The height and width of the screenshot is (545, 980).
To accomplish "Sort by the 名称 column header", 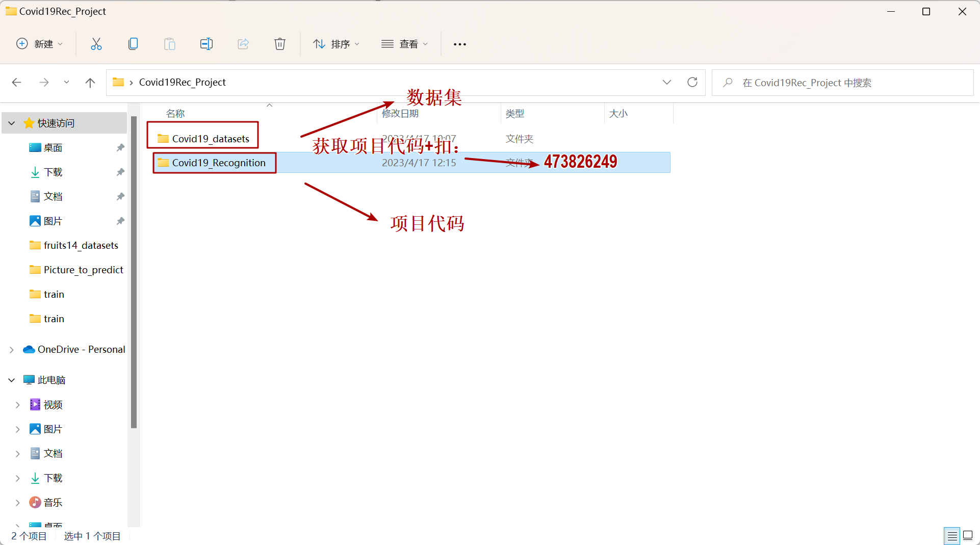I will (175, 113).
